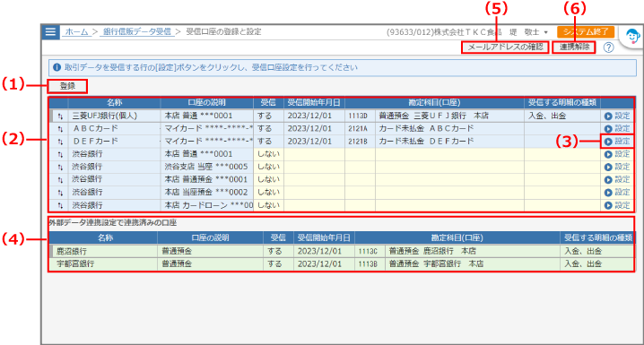The image size is (644, 345).
Task: Click 勘定科目(口座) header in upper table
Action: [x=434, y=102]
